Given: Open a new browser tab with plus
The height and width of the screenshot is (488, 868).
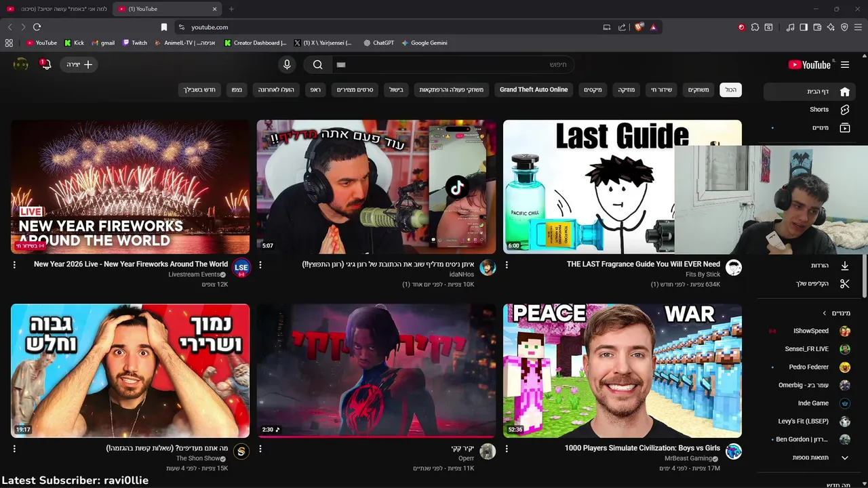Looking at the screenshot, I should coord(231,9).
